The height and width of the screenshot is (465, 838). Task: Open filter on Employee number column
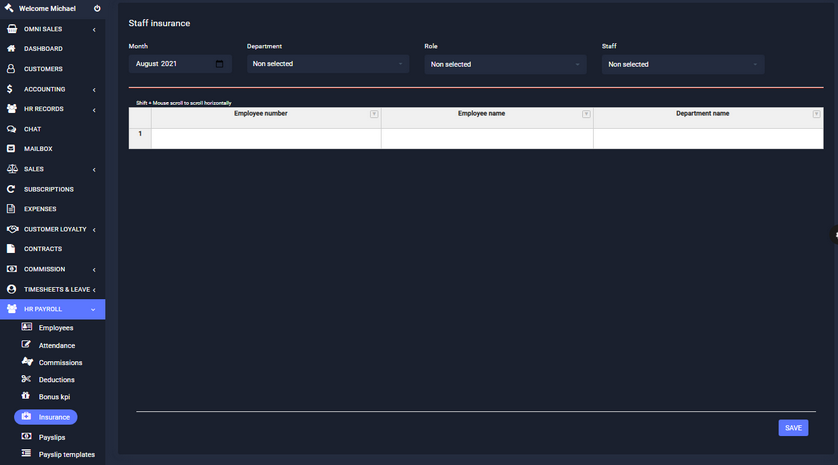374,114
